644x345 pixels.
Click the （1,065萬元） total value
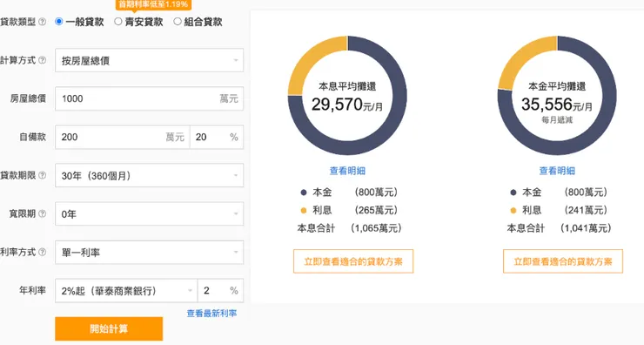pyautogui.click(x=376, y=228)
